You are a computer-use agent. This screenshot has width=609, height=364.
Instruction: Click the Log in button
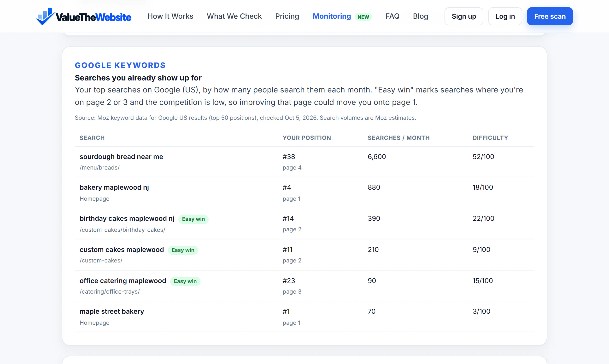(505, 16)
